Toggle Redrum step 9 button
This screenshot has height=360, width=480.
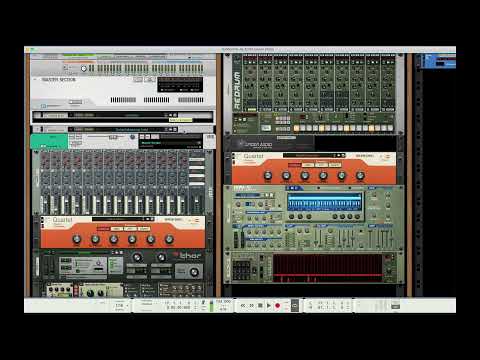[347, 128]
